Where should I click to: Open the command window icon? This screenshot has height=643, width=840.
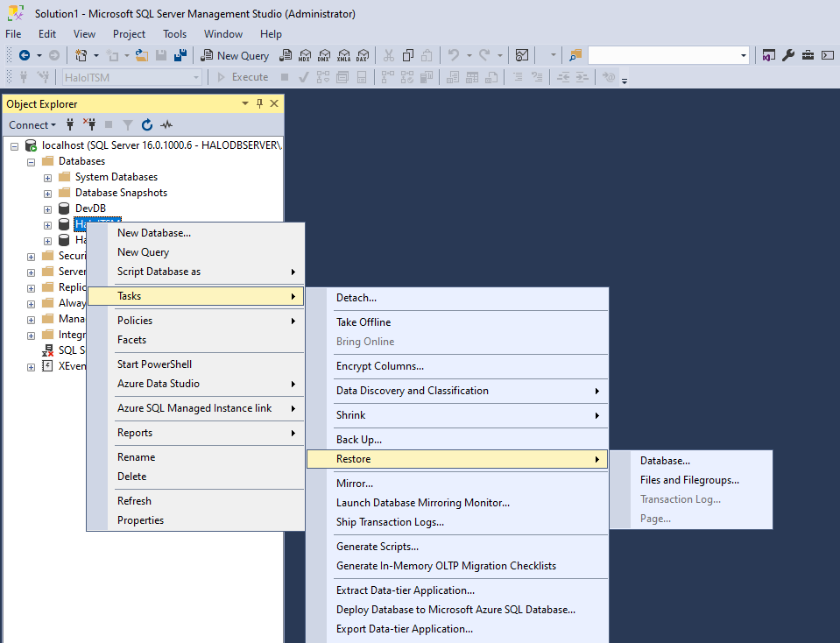click(828, 55)
